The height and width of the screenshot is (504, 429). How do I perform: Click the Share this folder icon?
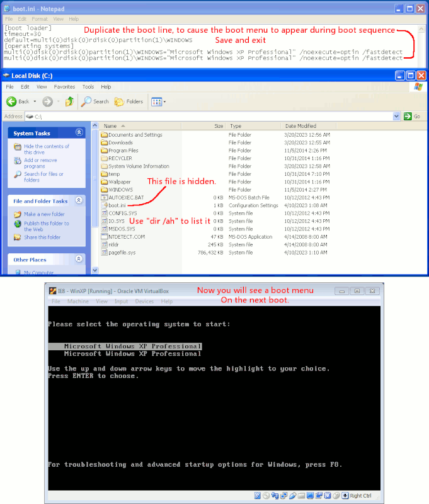[x=18, y=238]
